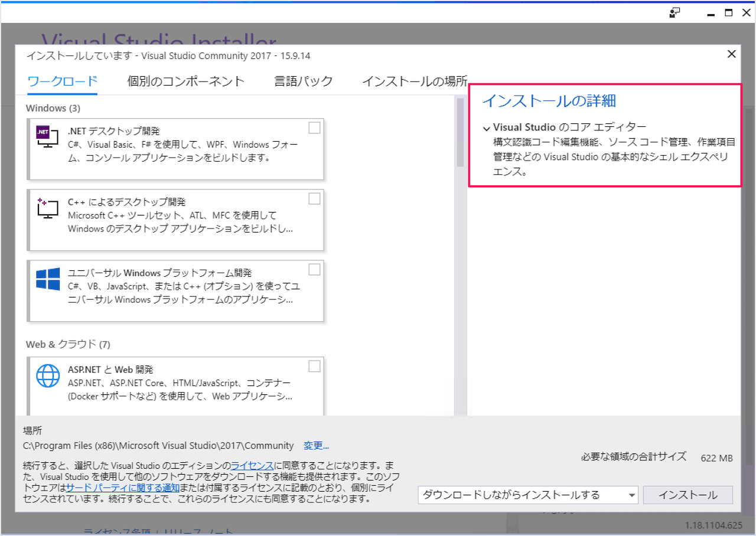Click the Windows (3) section heading
Image resolution: width=756 pixels, height=536 pixels.
[x=53, y=108]
